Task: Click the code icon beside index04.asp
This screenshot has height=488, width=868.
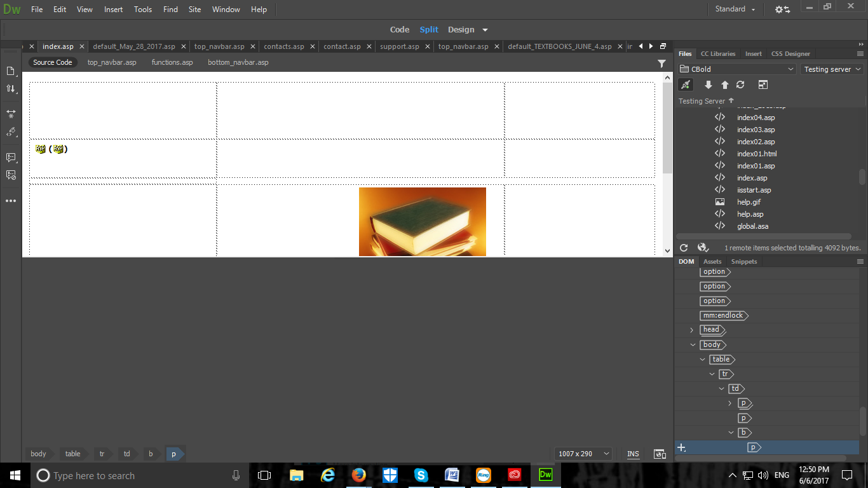Action: point(719,118)
